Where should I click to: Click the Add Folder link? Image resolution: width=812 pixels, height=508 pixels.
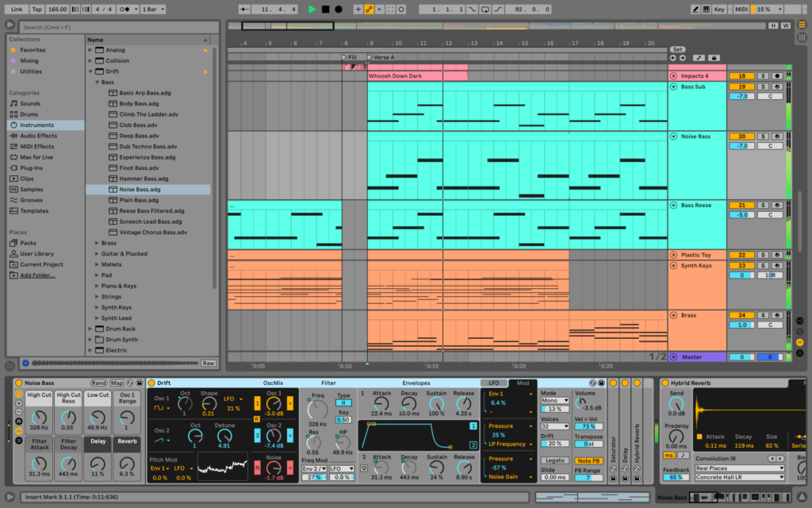click(38, 275)
